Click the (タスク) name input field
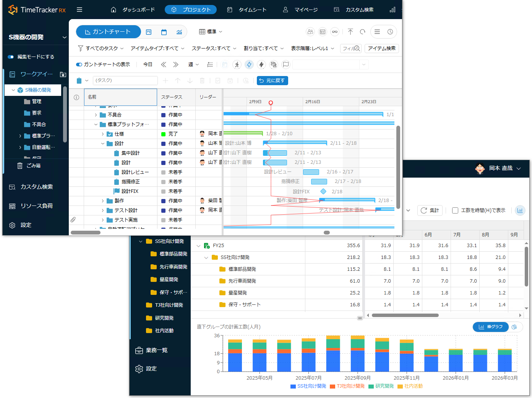Viewport: 532px width, 398px height. click(125, 81)
